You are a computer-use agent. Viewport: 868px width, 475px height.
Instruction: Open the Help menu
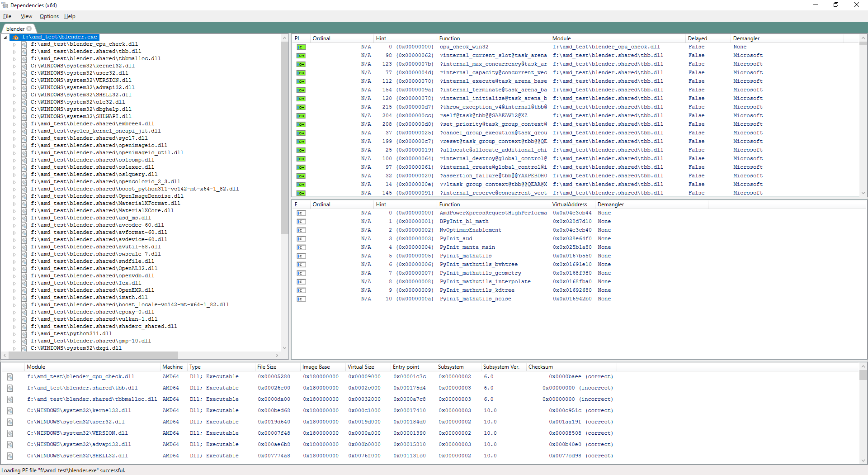[70, 16]
